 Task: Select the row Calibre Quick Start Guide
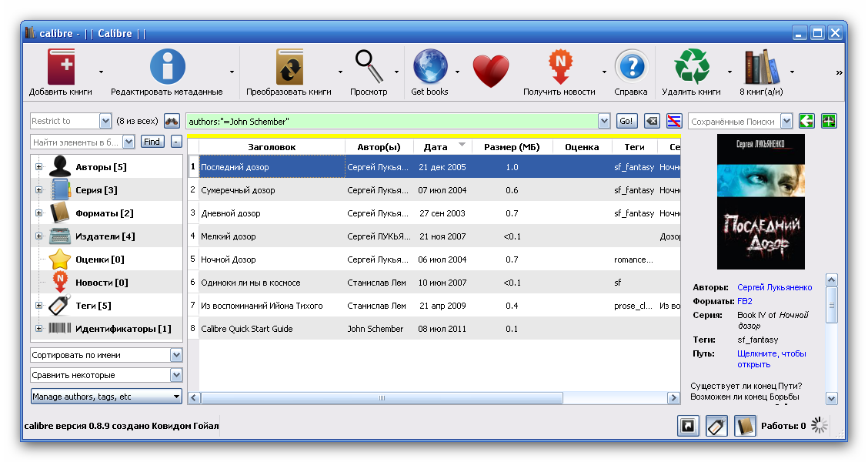[434, 329]
